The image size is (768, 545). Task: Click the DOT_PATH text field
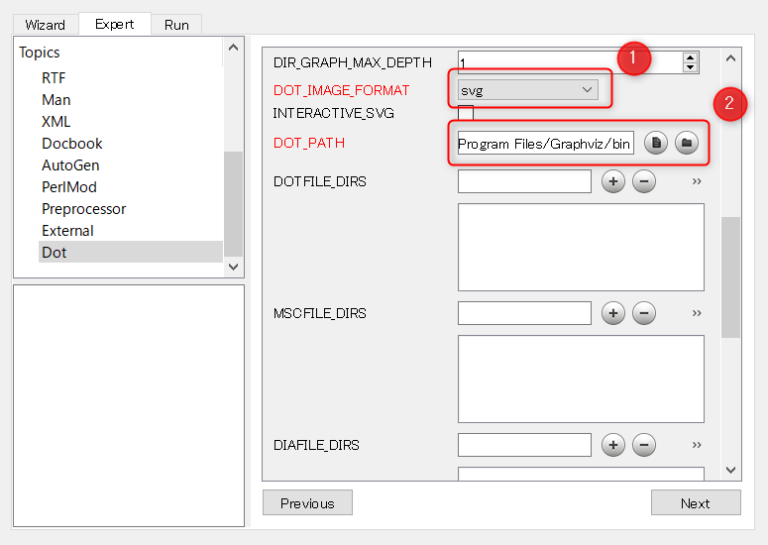click(x=545, y=144)
